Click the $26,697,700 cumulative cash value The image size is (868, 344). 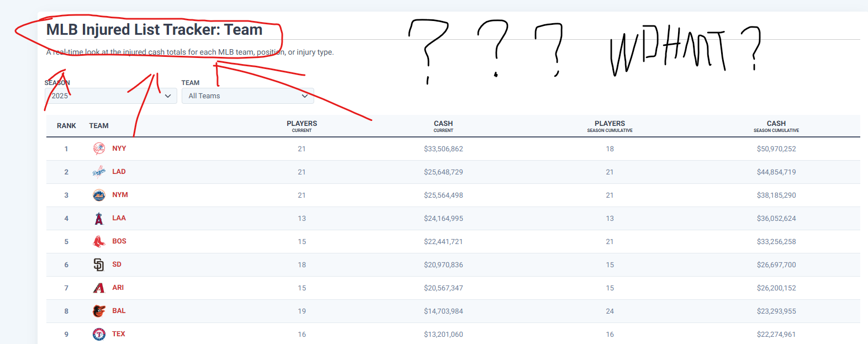point(776,265)
